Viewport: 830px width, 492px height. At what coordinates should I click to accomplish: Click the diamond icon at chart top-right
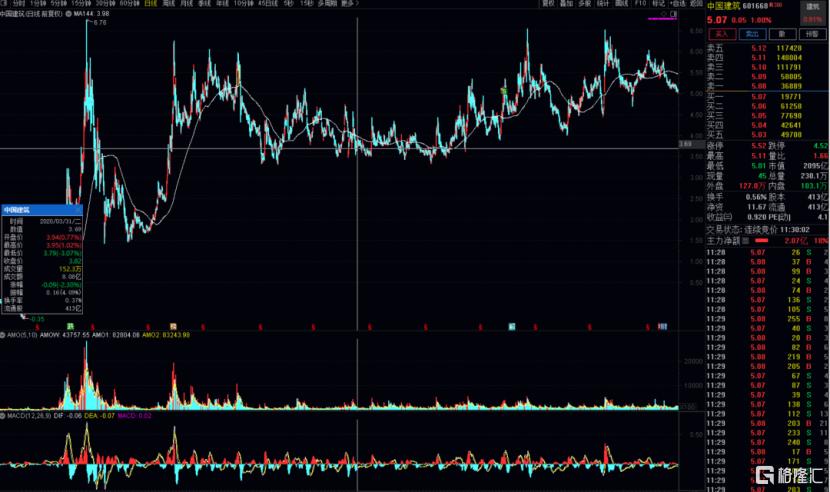coord(664,14)
